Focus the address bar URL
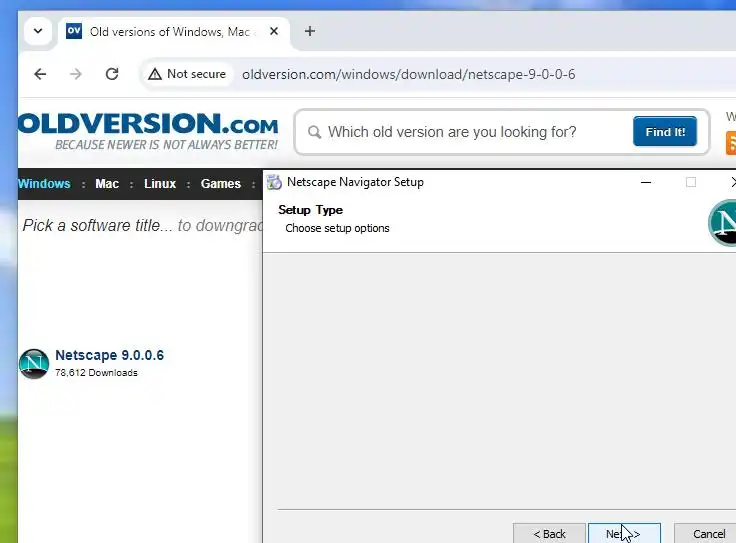Viewport: 736px width, 543px height. point(408,74)
